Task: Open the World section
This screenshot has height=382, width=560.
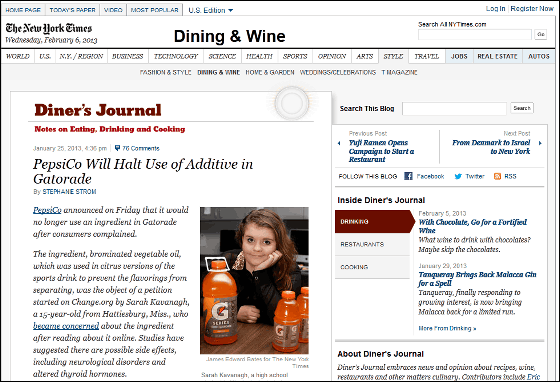Action: 18,56
